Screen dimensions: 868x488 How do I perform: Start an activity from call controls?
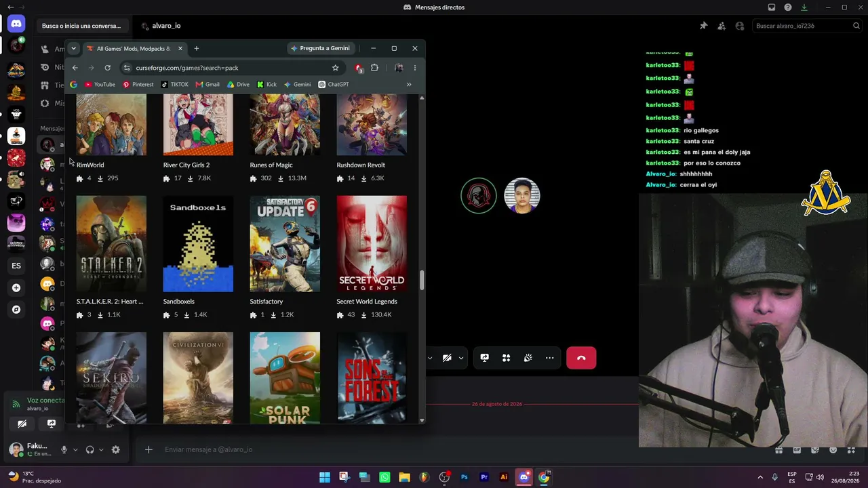click(506, 358)
